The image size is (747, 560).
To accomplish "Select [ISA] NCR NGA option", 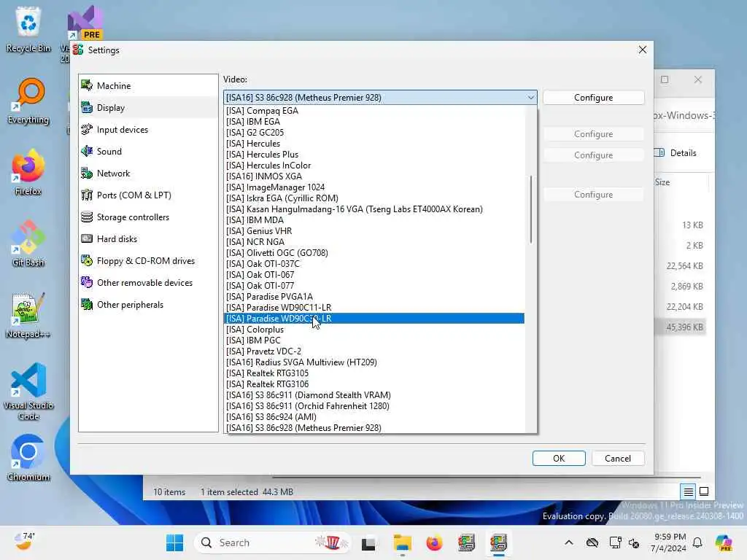I will coord(374,242).
